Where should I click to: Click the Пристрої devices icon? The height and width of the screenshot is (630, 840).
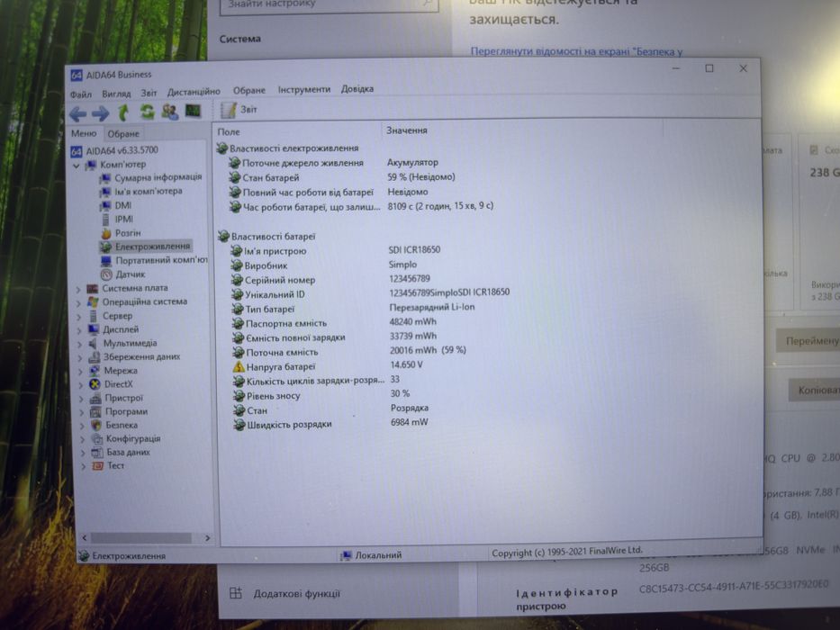[95, 398]
